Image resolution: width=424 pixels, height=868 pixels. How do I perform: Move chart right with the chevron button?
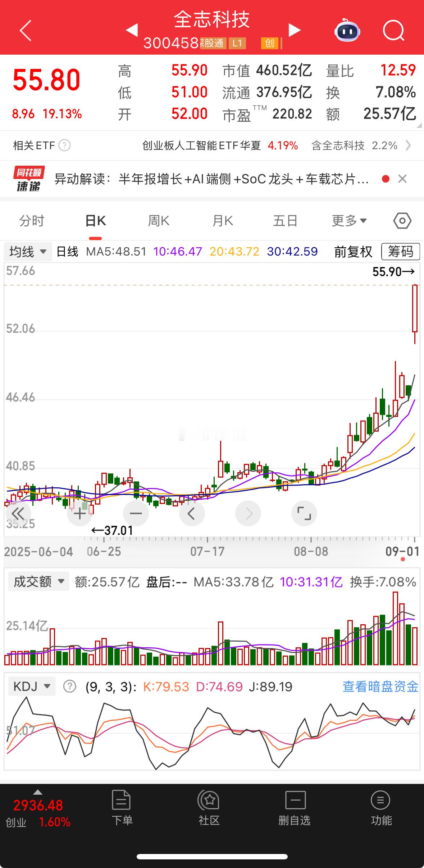(248, 514)
